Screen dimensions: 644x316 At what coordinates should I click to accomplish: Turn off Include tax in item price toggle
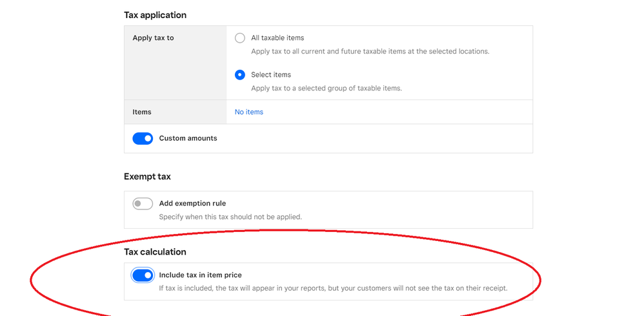click(x=143, y=275)
